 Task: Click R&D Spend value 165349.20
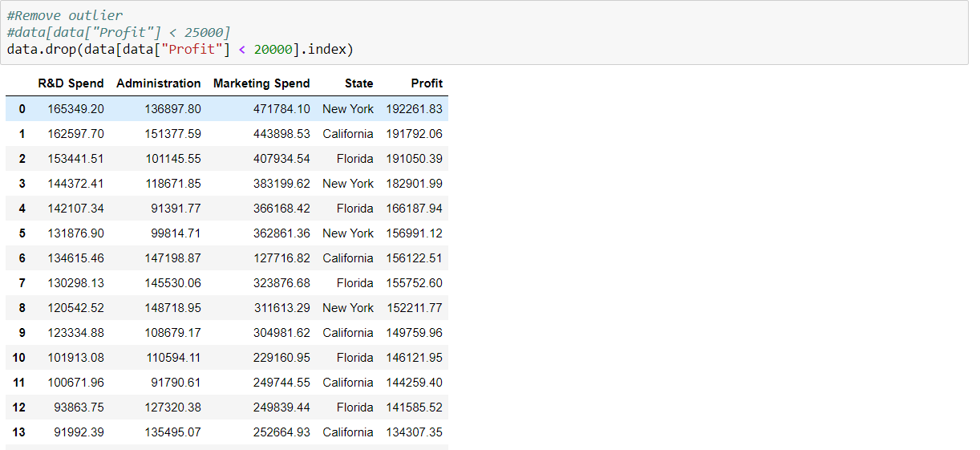click(x=75, y=109)
